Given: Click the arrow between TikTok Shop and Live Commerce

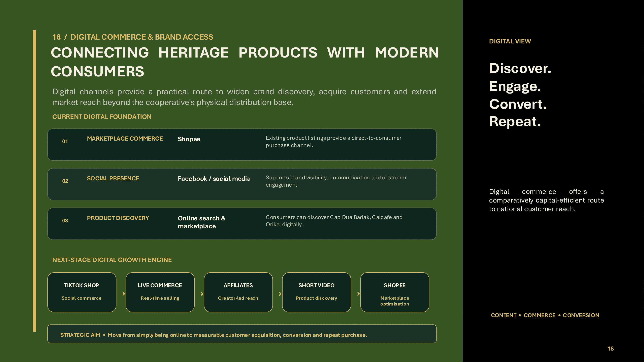Looking at the screenshot, I should 124,294.
